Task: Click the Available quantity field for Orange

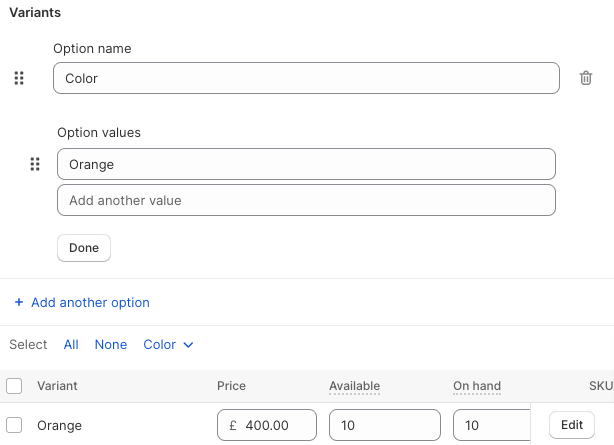Action: (x=384, y=425)
